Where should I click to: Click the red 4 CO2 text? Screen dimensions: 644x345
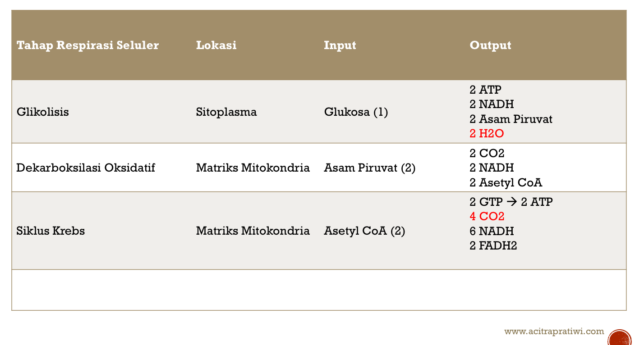coord(487,216)
